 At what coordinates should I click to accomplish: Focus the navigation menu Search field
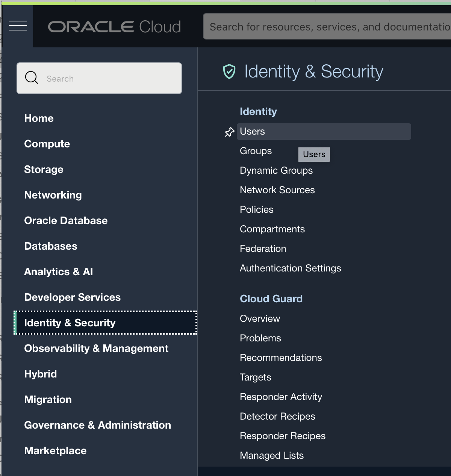99,78
